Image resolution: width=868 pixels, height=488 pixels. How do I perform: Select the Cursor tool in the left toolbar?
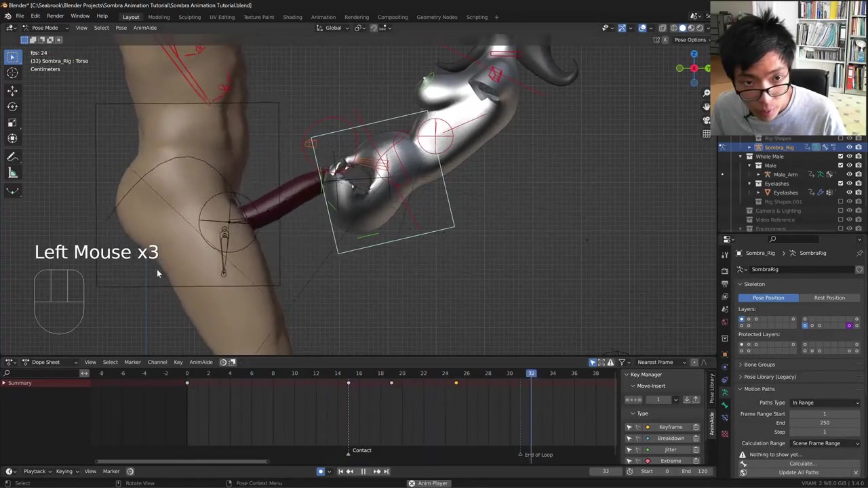(12, 73)
